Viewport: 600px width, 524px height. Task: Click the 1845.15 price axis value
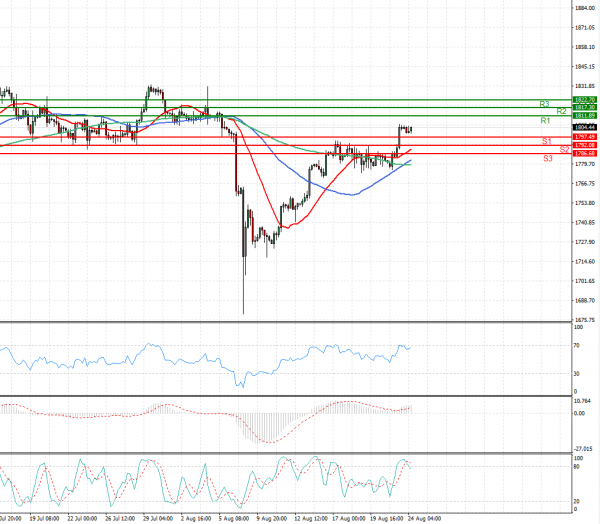[585, 67]
